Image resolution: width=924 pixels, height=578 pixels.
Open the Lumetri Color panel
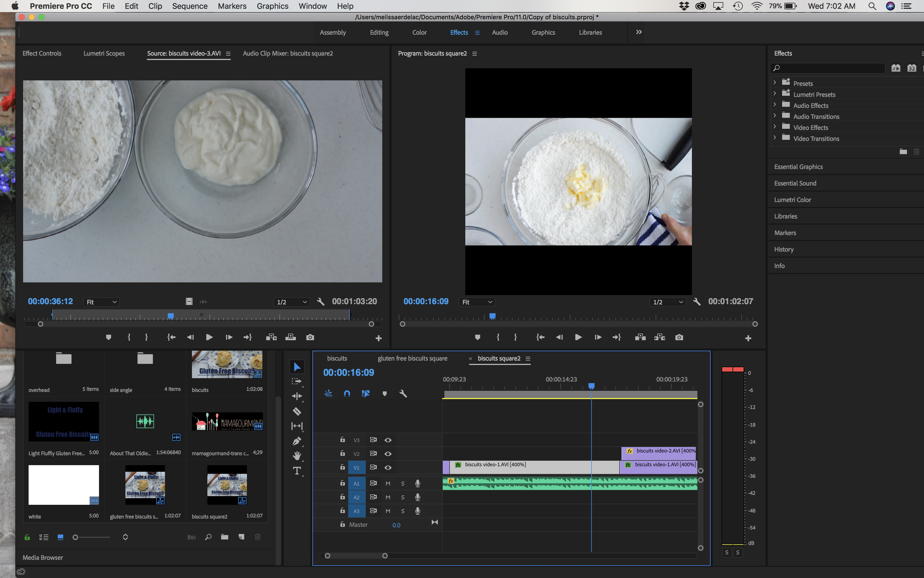(792, 200)
